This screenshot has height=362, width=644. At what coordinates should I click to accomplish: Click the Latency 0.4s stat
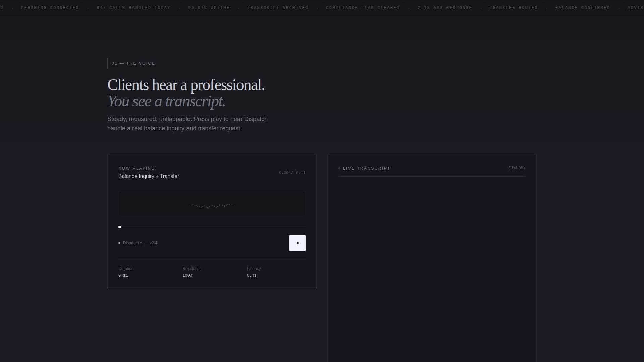(x=254, y=272)
